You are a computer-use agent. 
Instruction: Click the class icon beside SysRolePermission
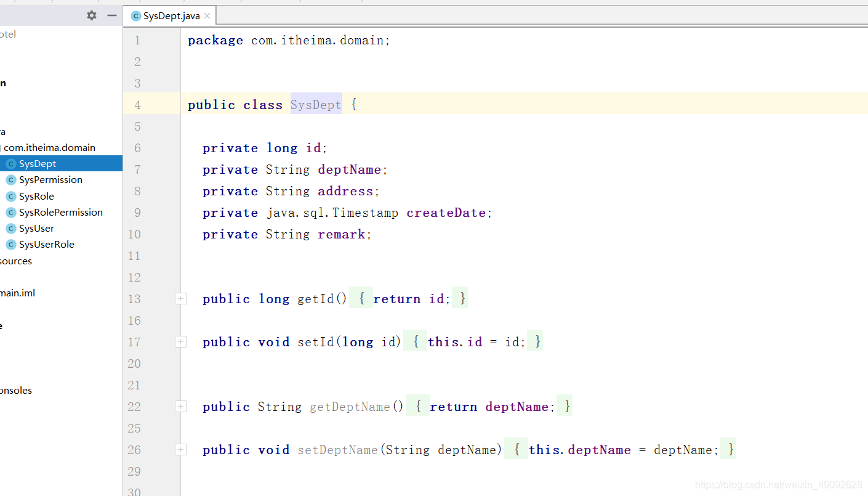[10, 212]
